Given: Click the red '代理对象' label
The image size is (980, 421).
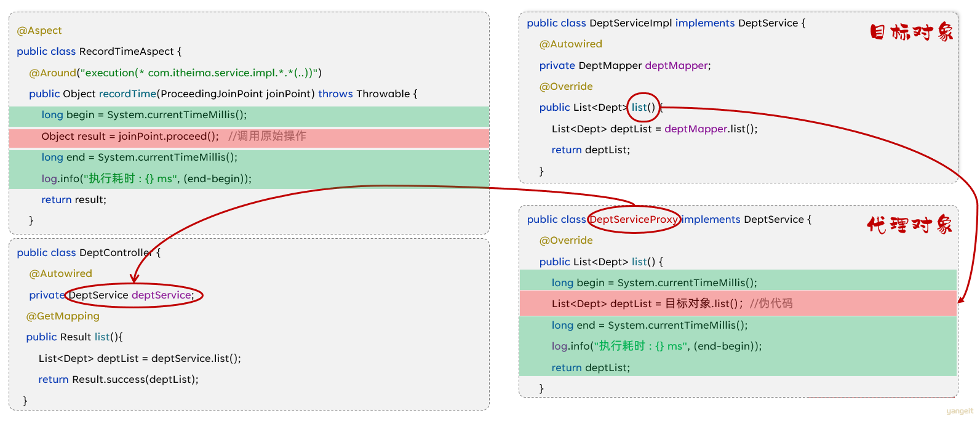Looking at the screenshot, I should click(909, 225).
